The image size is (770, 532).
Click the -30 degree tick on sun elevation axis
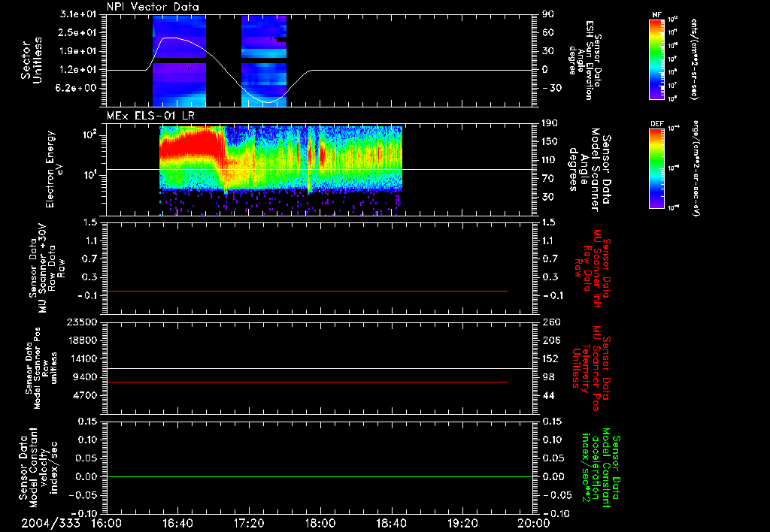(552, 88)
